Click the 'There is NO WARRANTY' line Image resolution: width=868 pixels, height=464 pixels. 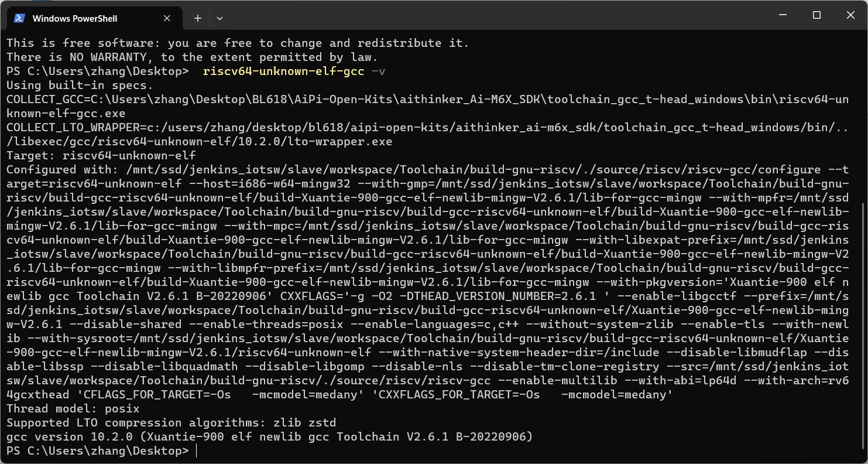[x=192, y=57]
